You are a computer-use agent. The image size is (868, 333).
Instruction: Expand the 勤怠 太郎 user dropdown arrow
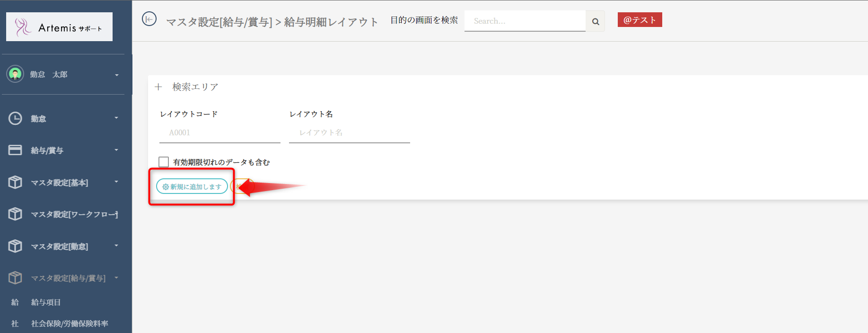pos(116,75)
